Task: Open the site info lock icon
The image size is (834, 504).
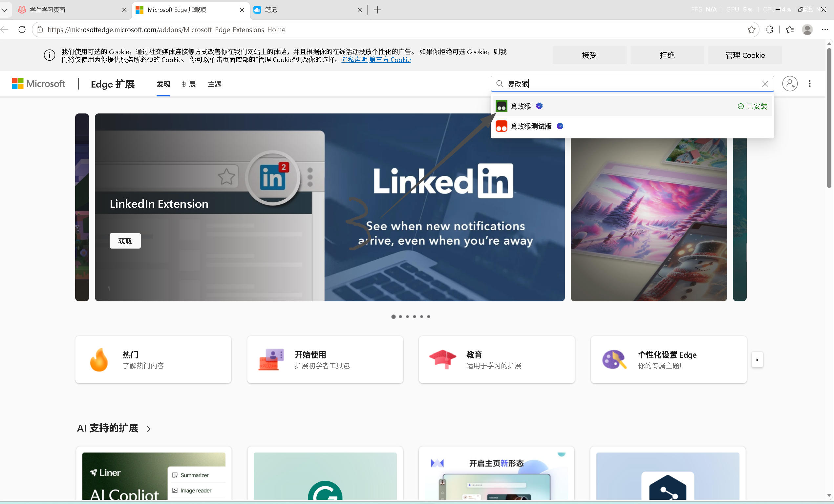Action: tap(40, 30)
